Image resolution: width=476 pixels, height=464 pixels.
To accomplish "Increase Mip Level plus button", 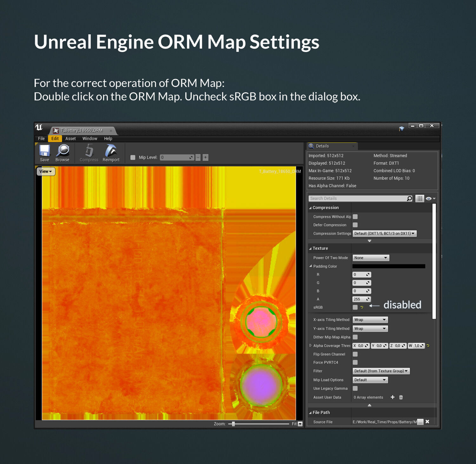I will tap(205, 157).
